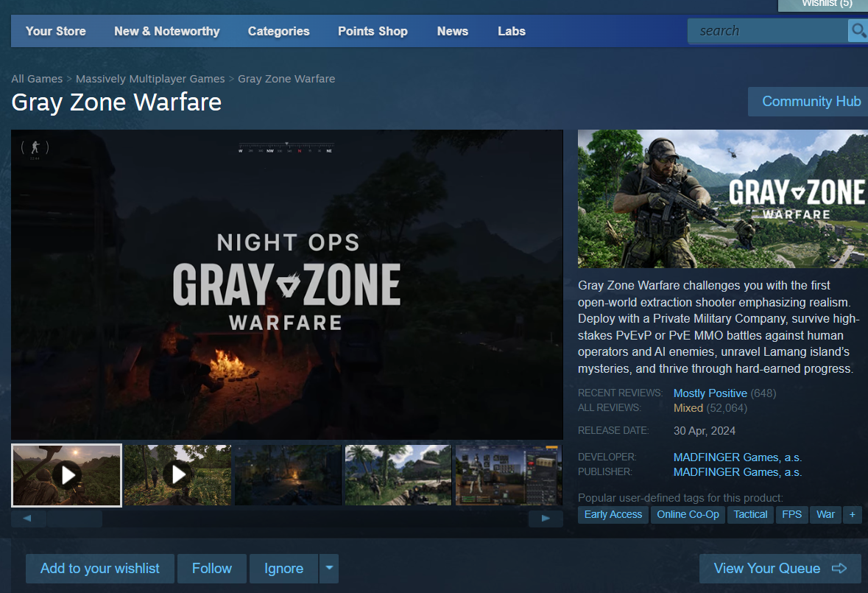This screenshot has width=868, height=593.
Task: Click View Your Queue
Action: pyautogui.click(x=780, y=568)
